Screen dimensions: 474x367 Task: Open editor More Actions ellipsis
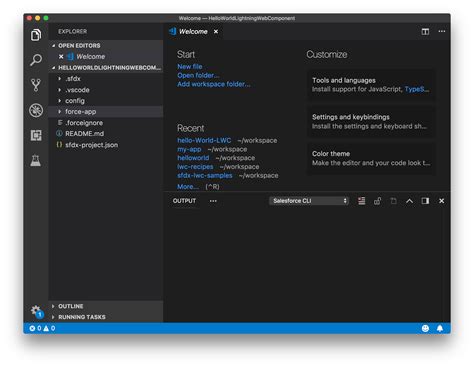pyautogui.click(x=442, y=31)
